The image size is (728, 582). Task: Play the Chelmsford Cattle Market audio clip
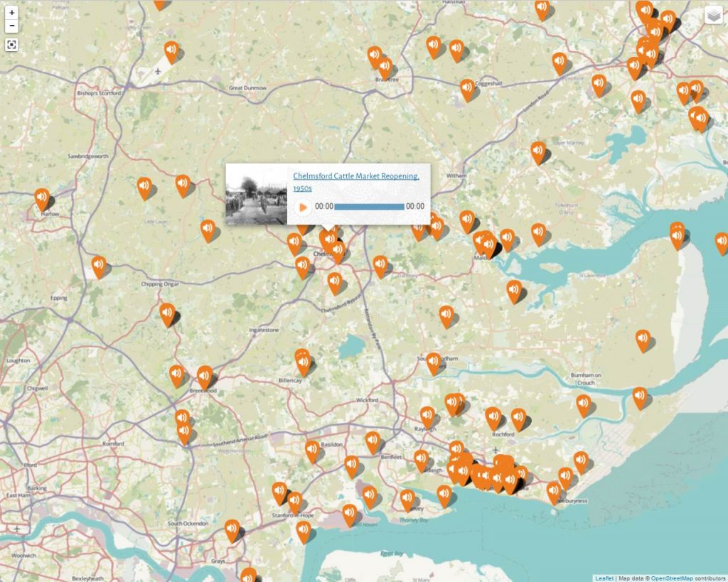(x=304, y=208)
